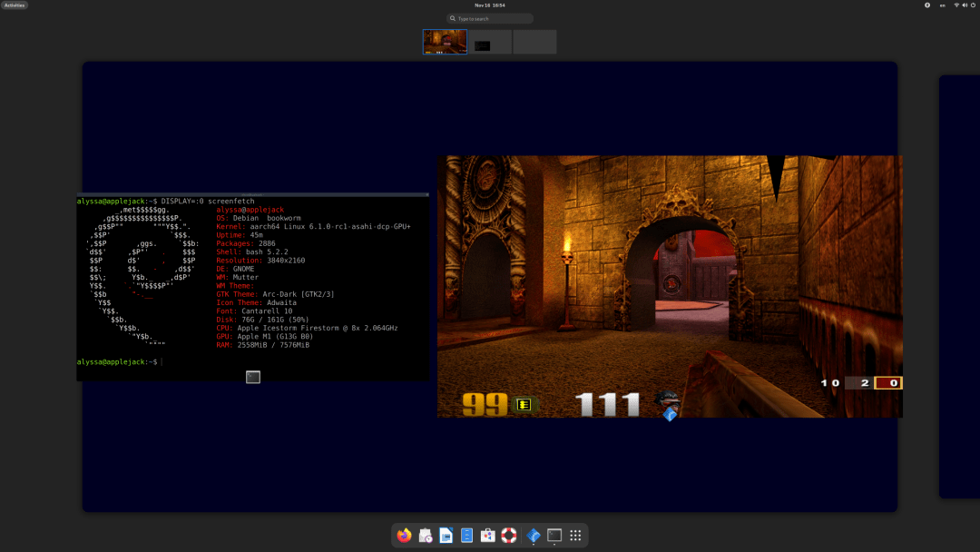Click the accessibility icon in top bar

point(927,5)
